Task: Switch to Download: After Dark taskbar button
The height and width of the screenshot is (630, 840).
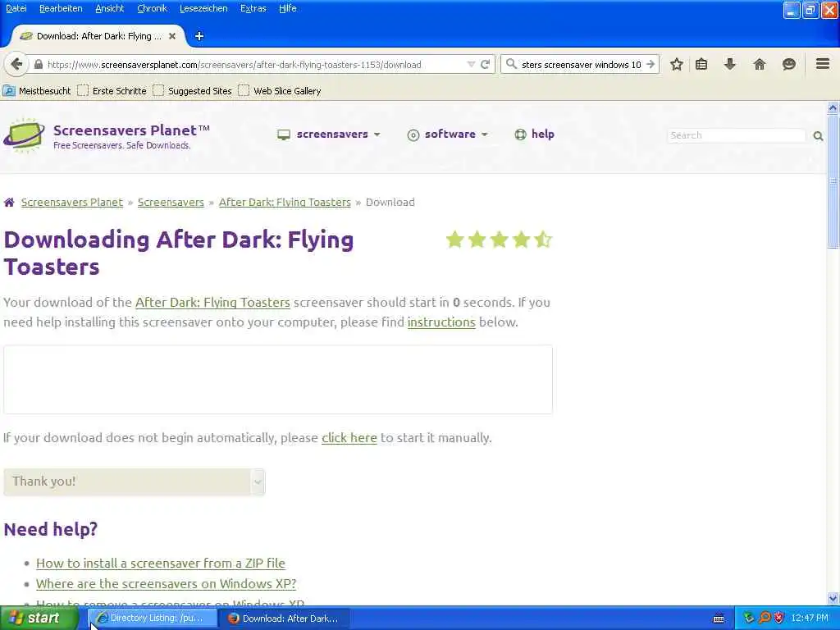Action: (285, 619)
